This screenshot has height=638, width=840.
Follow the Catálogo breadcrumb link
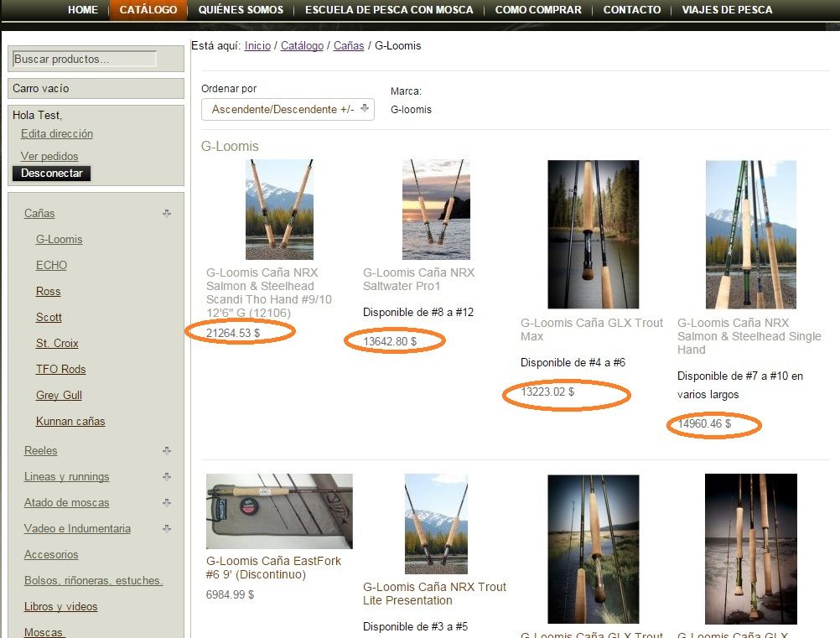coord(302,45)
